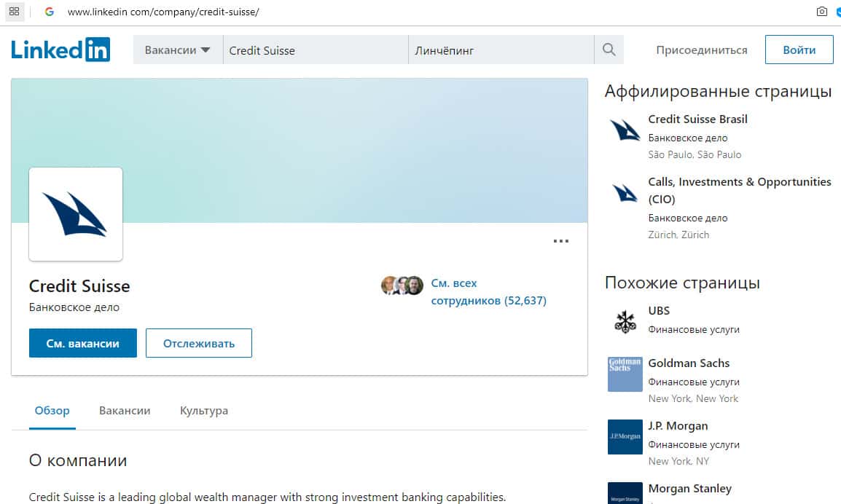The width and height of the screenshot is (841, 504).
Task: Click the J.P. Morgan logo
Action: tap(625, 437)
